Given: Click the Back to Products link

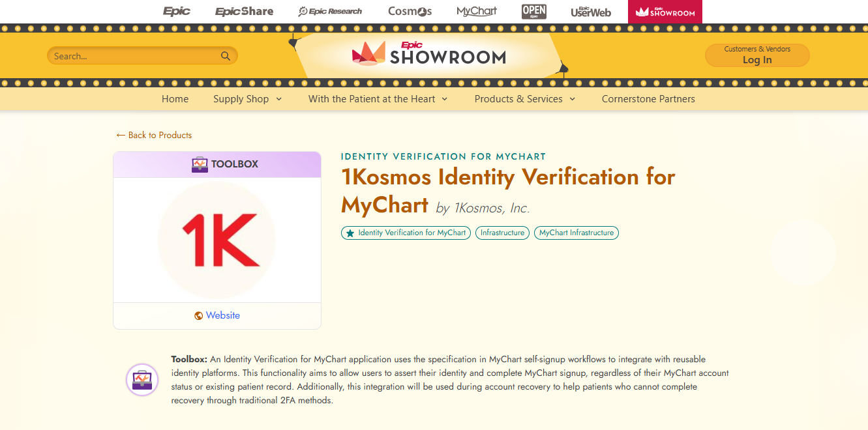Looking at the screenshot, I should pos(154,135).
